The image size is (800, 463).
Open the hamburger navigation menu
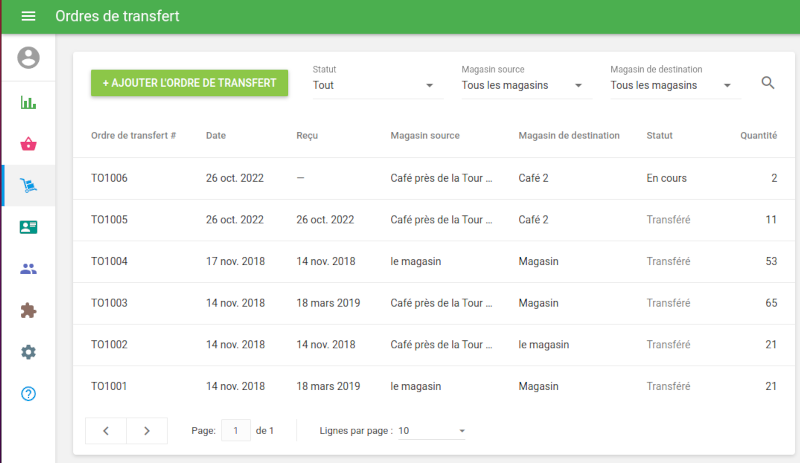point(28,16)
